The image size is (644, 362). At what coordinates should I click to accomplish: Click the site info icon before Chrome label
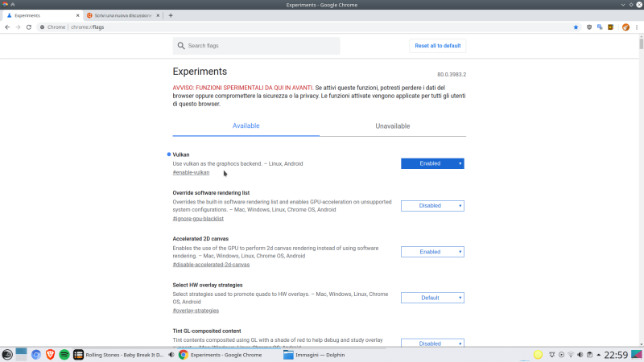tap(43, 27)
